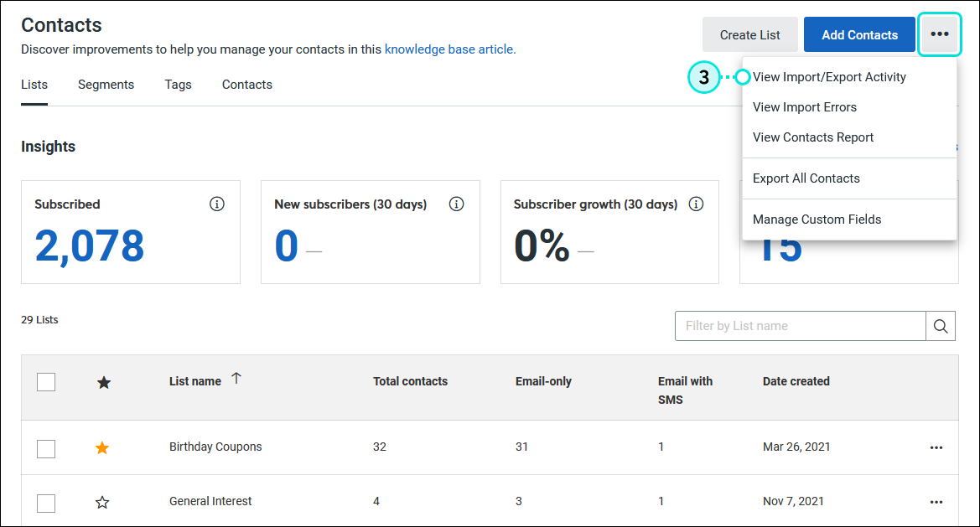Switch to the Segments tab

pos(106,84)
